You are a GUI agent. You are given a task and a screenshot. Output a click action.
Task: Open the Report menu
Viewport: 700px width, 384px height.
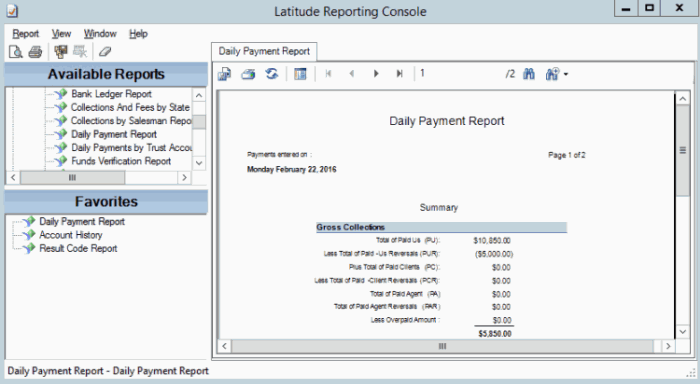pos(25,33)
